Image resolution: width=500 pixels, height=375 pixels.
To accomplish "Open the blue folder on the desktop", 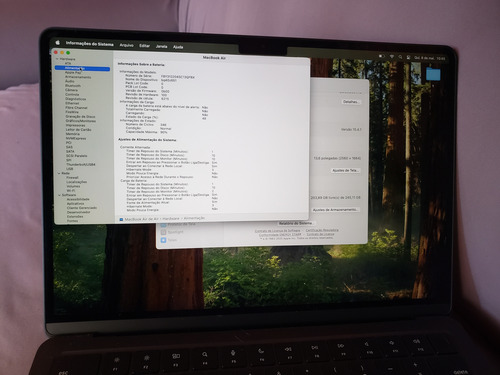I will click(x=433, y=74).
